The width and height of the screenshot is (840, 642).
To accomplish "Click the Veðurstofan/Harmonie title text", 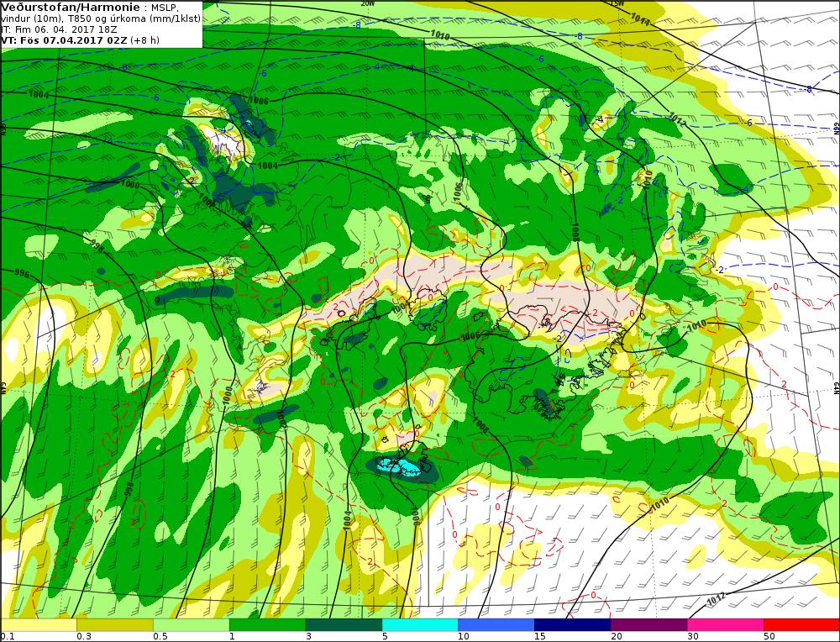I will [71, 8].
